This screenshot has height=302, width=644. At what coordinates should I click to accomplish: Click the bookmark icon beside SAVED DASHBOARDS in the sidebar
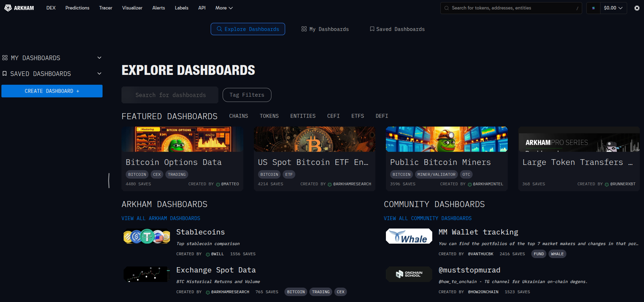[x=5, y=73]
